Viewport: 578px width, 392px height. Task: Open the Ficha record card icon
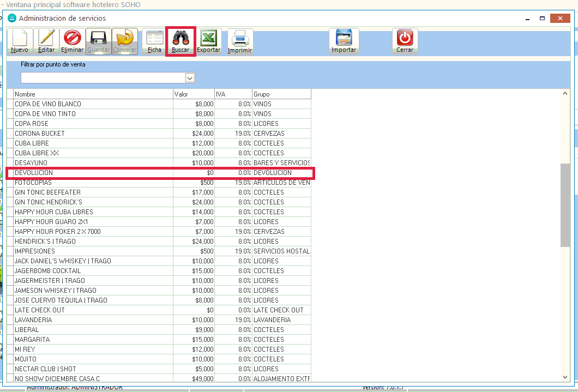click(x=154, y=38)
